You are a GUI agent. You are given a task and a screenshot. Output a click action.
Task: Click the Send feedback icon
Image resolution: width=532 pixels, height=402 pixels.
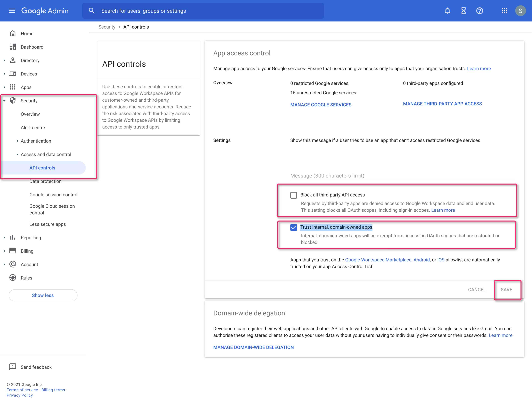[x=13, y=367]
